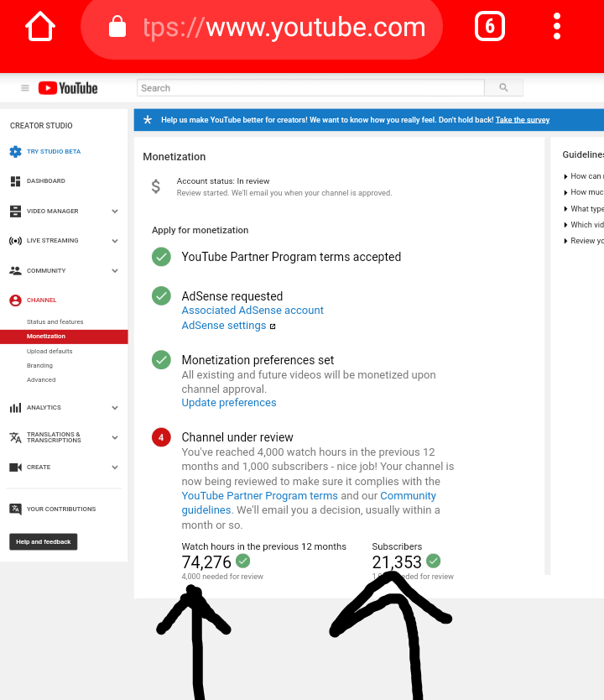The height and width of the screenshot is (700, 604).
Task: Open the browser tab switcher showing 6
Action: click(489, 26)
